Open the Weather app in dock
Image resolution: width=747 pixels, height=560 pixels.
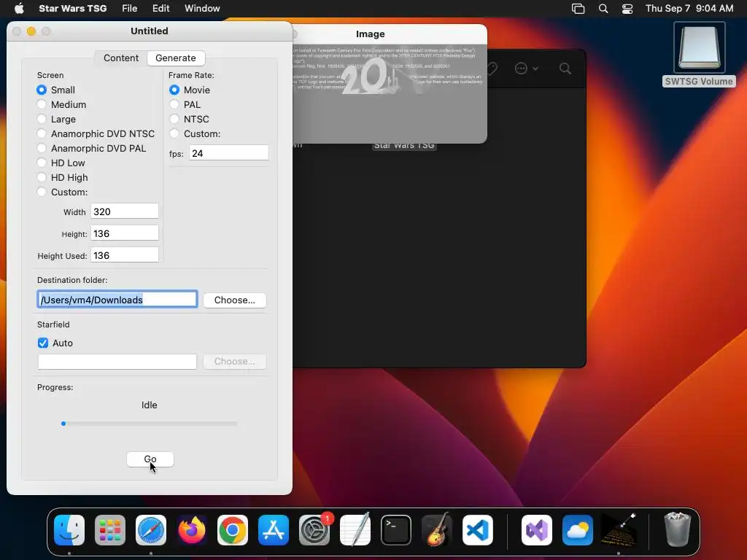pyautogui.click(x=578, y=530)
